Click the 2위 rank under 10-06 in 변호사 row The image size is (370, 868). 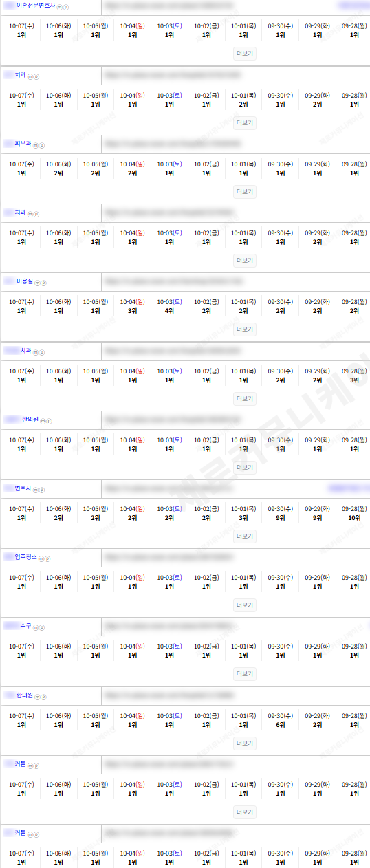point(58,518)
